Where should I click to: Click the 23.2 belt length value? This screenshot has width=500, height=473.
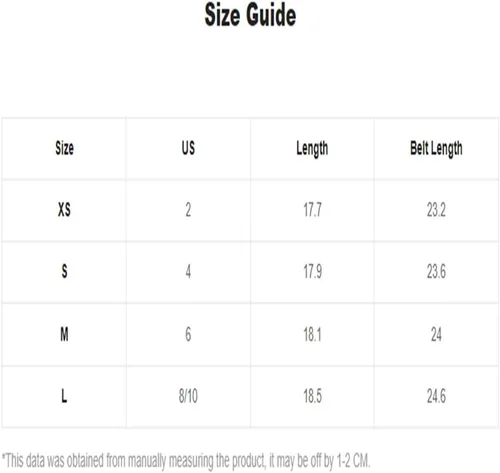coord(436,210)
